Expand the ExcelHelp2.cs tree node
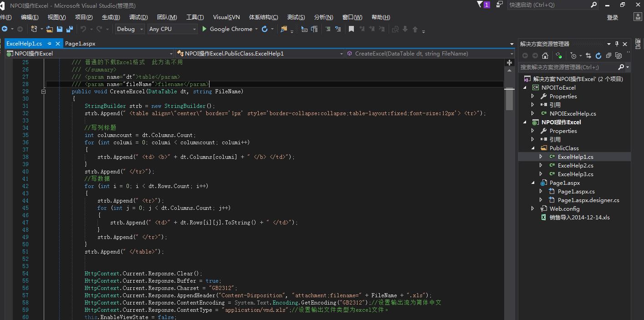Image resolution: width=644 pixels, height=320 pixels. pos(541,165)
